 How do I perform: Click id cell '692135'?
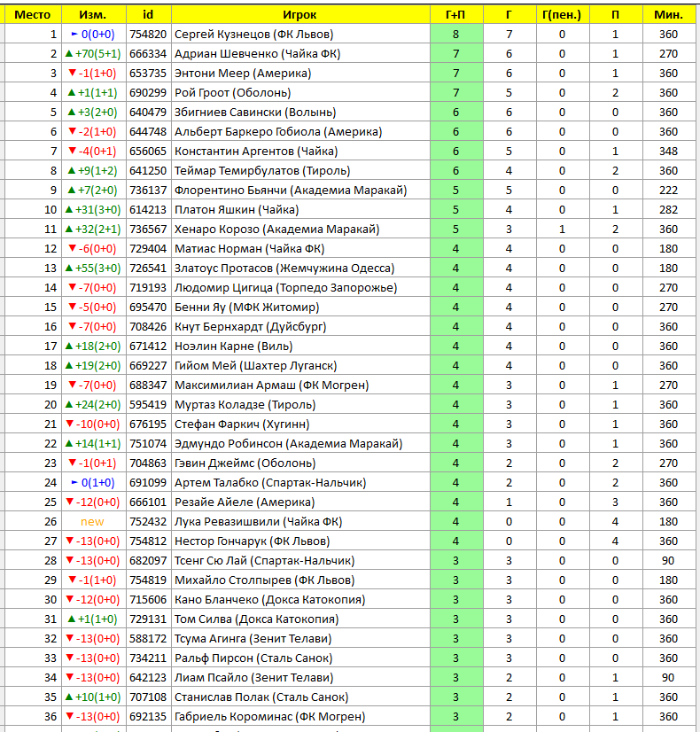click(x=148, y=717)
